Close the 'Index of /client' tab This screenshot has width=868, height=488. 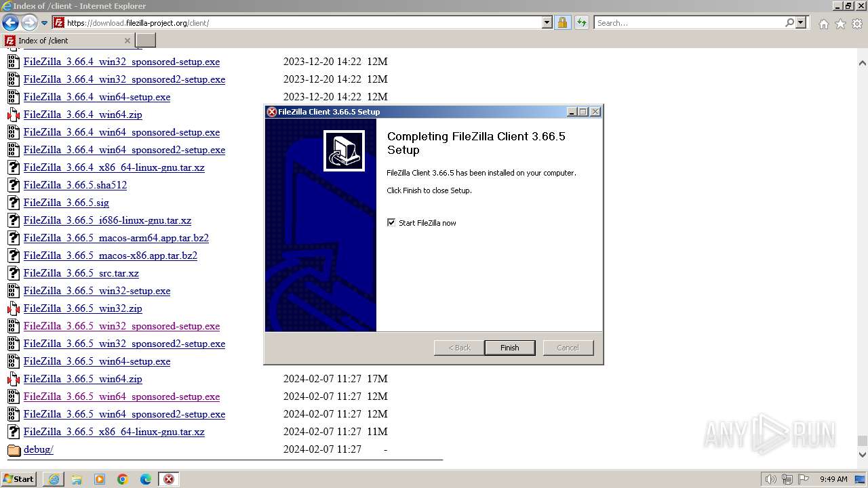tap(127, 41)
